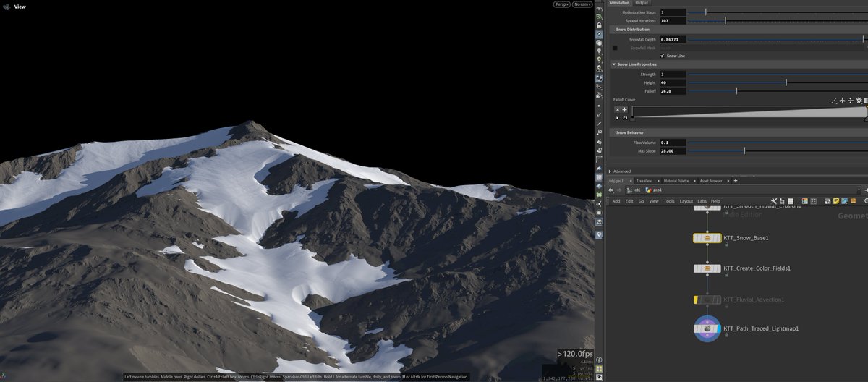This screenshot has width=868, height=382.
Task: Switch to the Simulation tab
Action: pos(619,3)
